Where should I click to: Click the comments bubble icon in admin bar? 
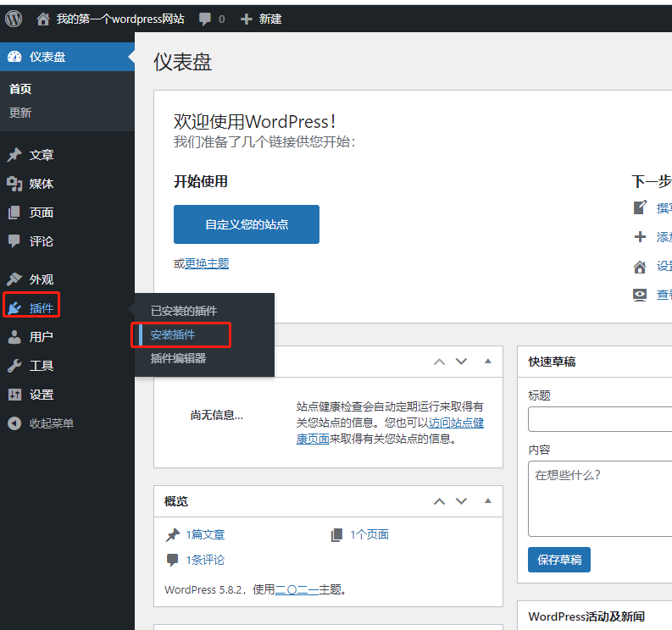pyautogui.click(x=205, y=19)
